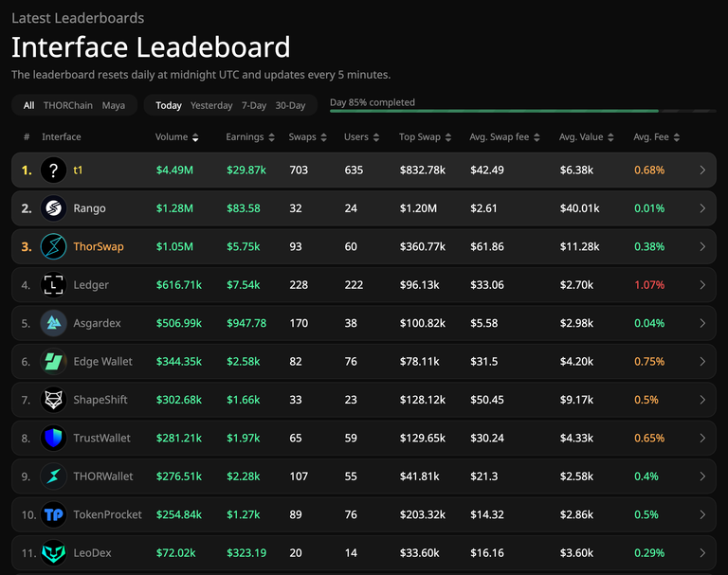Select the Today time range

pos(169,105)
